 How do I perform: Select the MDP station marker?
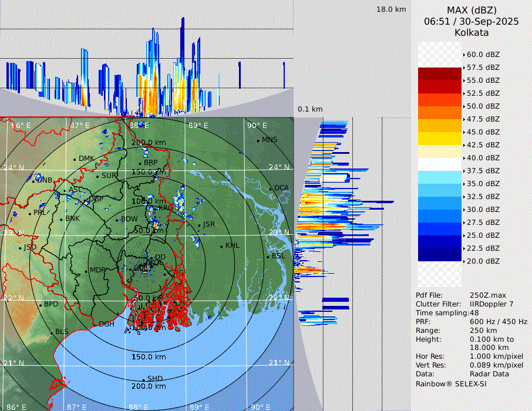[86, 271]
